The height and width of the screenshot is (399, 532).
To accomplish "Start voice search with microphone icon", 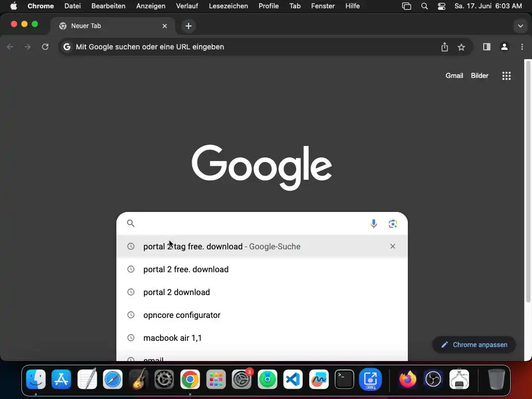I will [374, 223].
